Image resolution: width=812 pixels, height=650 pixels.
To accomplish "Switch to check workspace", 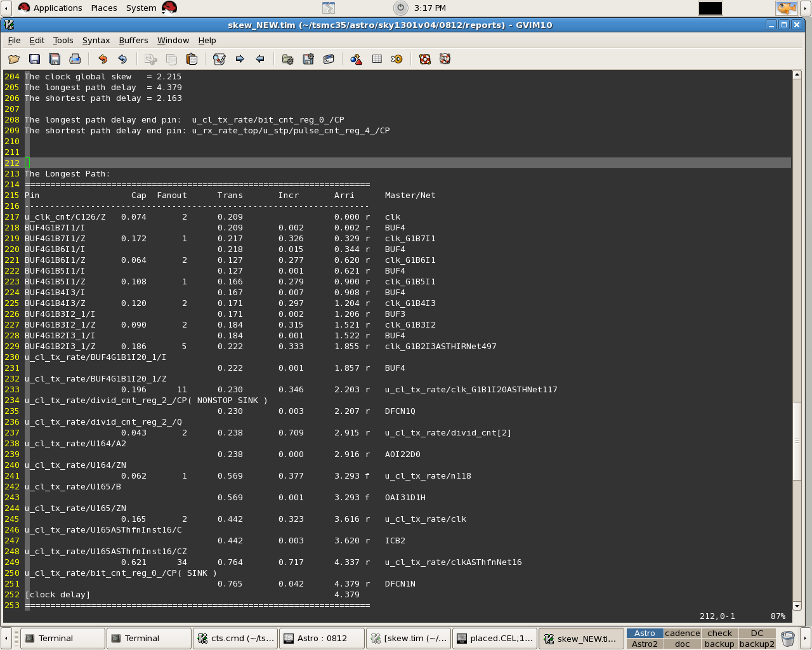I will coord(719,633).
